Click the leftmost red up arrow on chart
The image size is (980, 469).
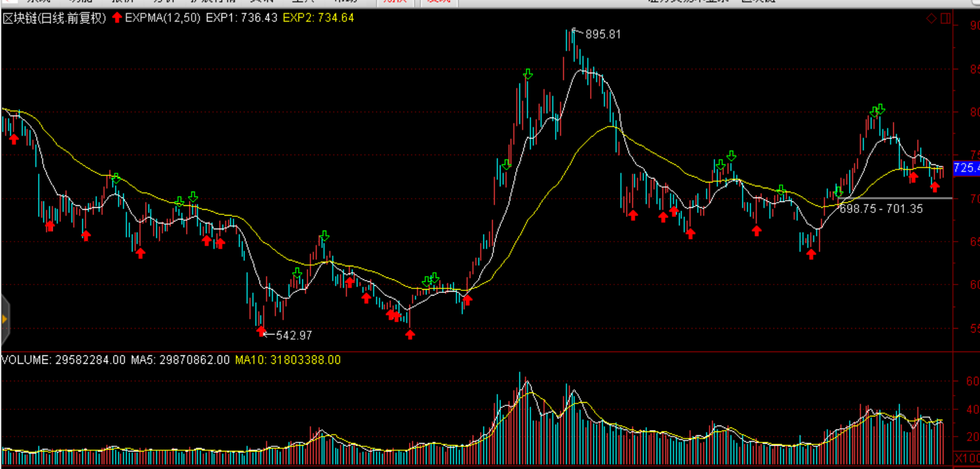pos(14,138)
